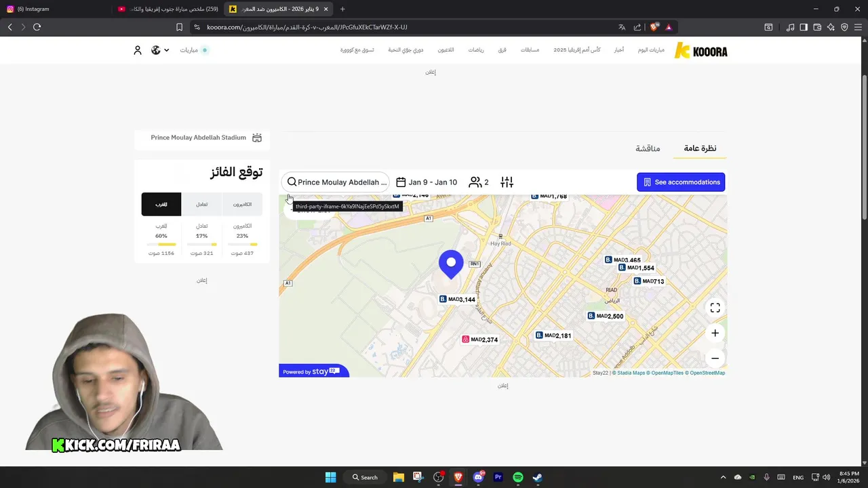Screen dimensions: 868x488
Task: Open Steam from the taskbar
Action: pyautogui.click(x=538, y=477)
